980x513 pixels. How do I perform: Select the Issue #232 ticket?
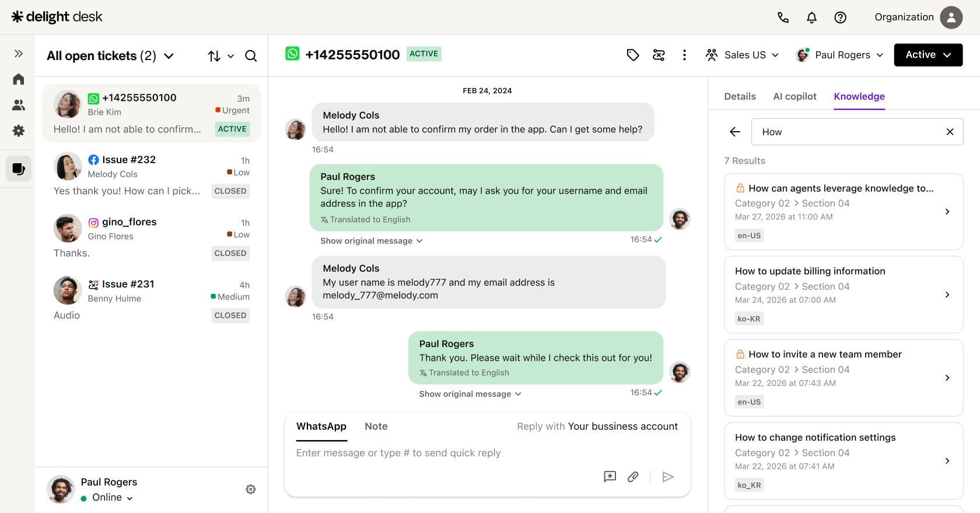(x=152, y=175)
